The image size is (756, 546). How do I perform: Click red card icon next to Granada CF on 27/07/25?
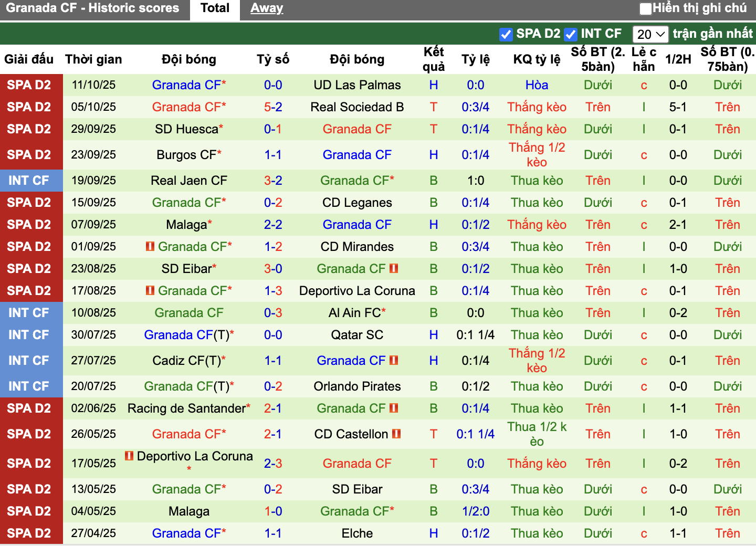(394, 360)
